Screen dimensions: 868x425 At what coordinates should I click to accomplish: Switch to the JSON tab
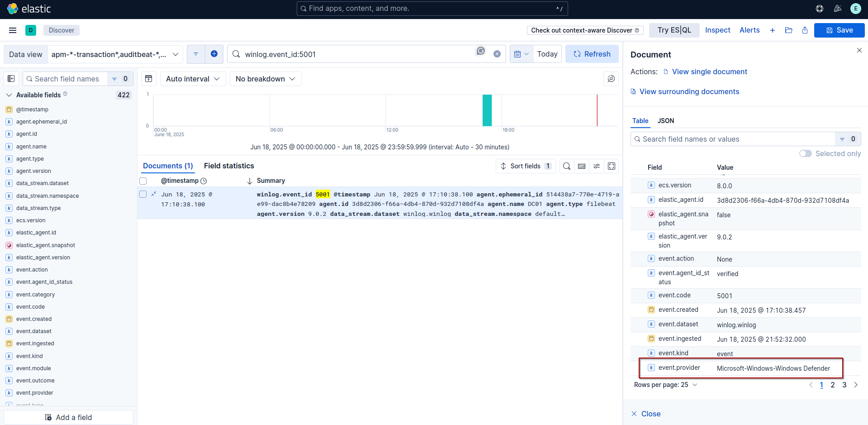665,121
